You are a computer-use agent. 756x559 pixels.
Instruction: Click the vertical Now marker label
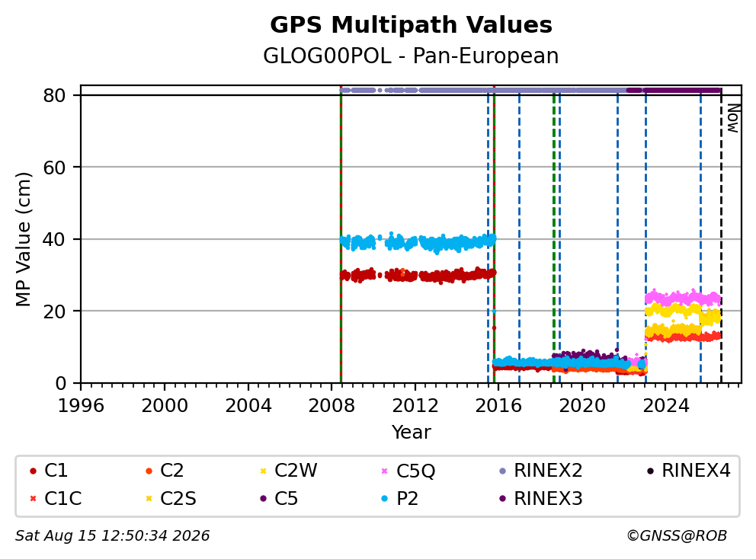(x=733, y=119)
